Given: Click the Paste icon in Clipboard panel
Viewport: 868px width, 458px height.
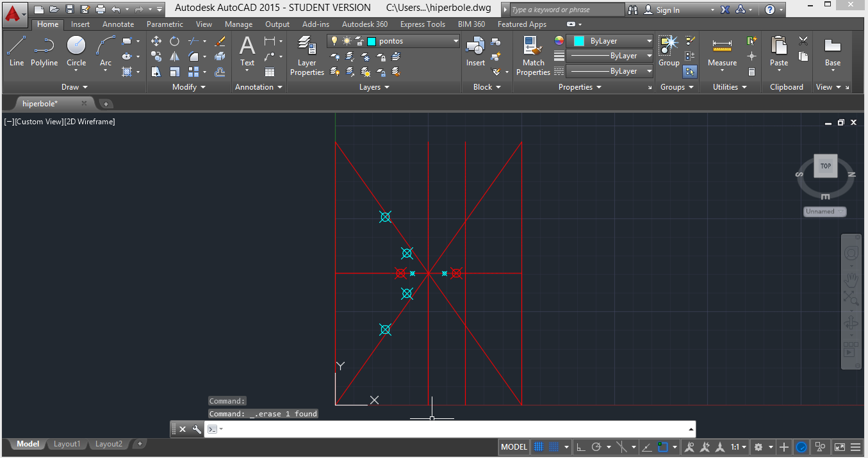Looking at the screenshot, I should [x=779, y=51].
